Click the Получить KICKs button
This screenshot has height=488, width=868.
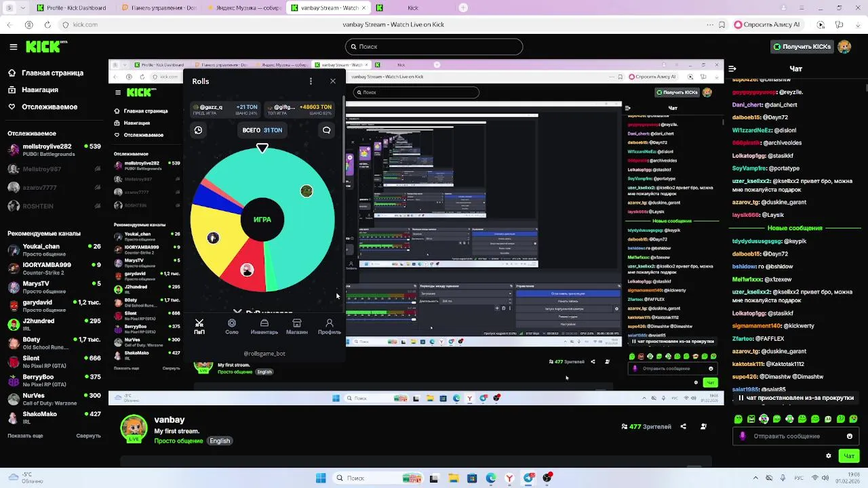[802, 47]
